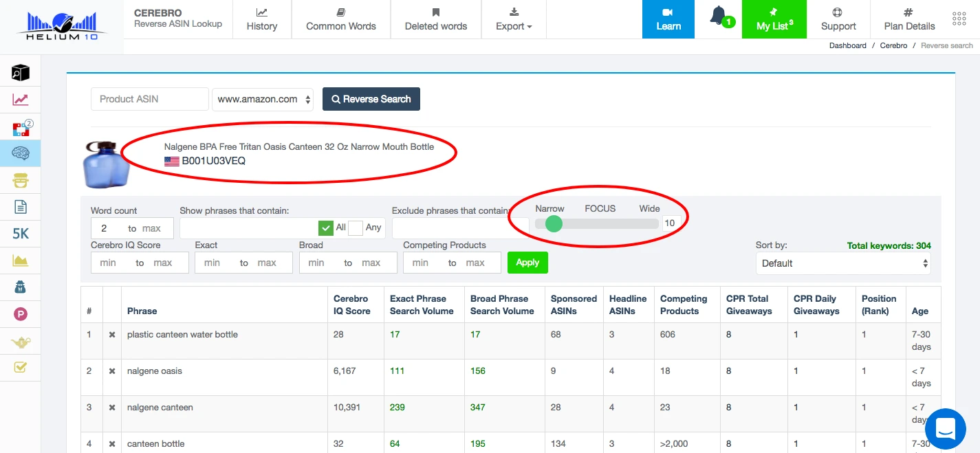
Task: Open the yellow robot head tool in sidebar
Action: tap(21, 181)
